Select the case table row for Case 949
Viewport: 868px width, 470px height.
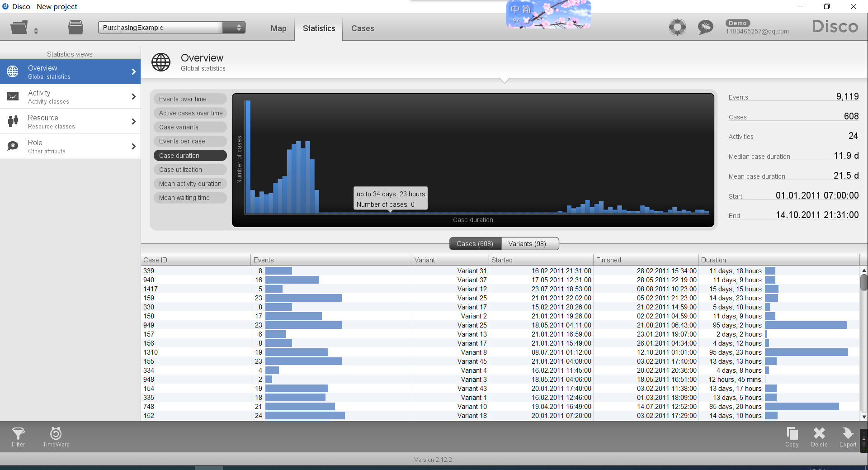[316, 325]
